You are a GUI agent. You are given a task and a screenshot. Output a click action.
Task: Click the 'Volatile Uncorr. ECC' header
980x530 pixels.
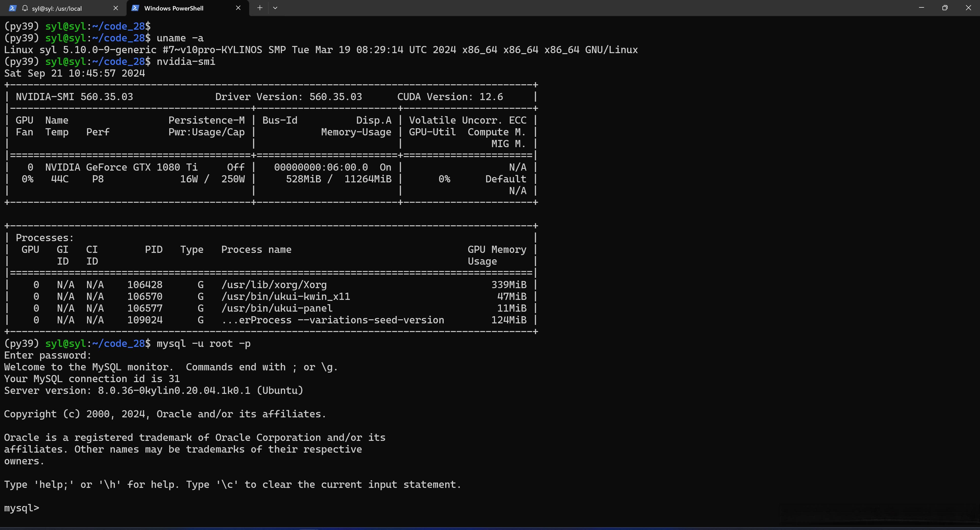[x=468, y=120]
